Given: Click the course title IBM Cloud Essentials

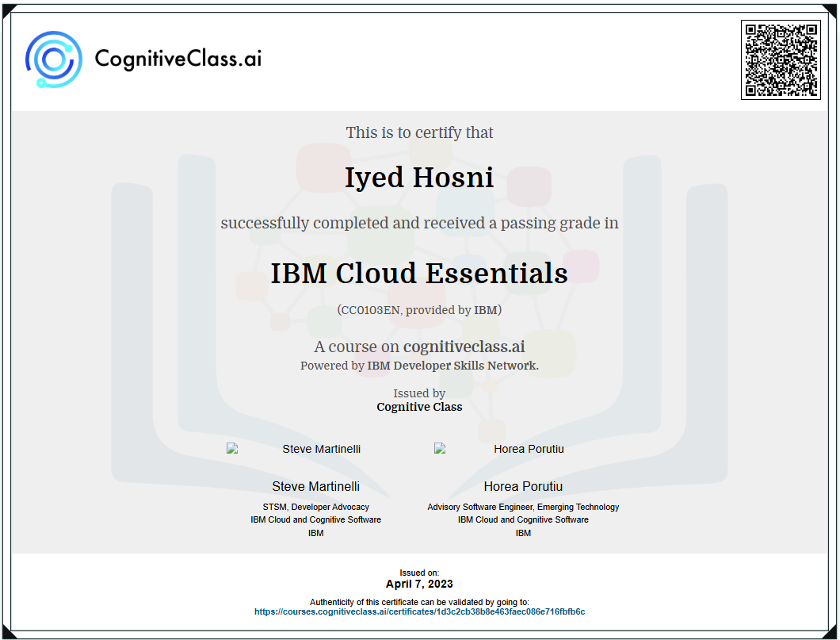Looking at the screenshot, I should tap(419, 273).
